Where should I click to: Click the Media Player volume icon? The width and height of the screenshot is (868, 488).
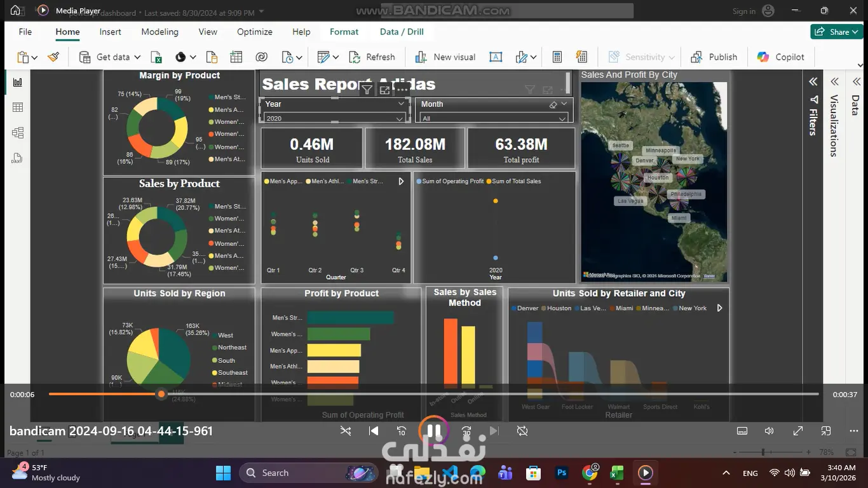tap(769, 431)
